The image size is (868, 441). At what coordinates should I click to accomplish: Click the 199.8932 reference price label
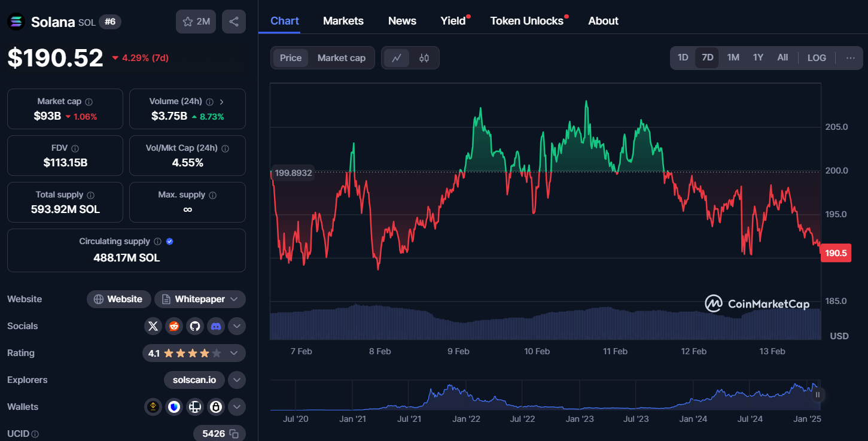click(x=292, y=173)
